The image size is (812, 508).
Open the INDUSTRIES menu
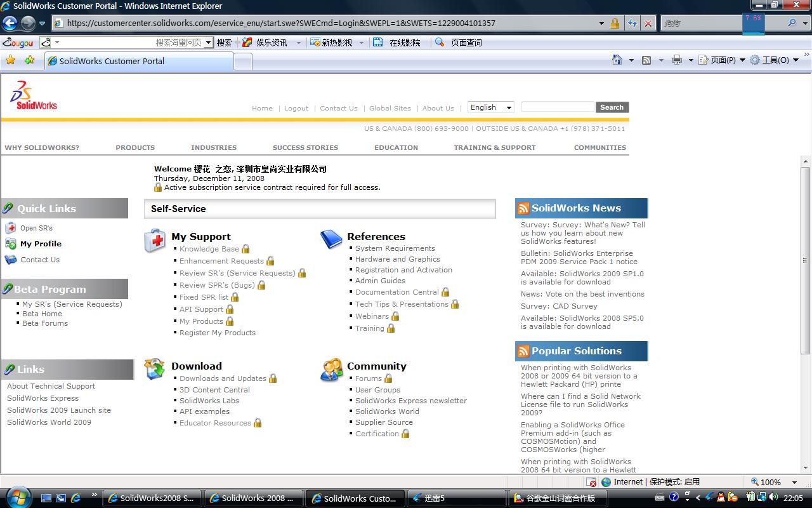[214, 147]
